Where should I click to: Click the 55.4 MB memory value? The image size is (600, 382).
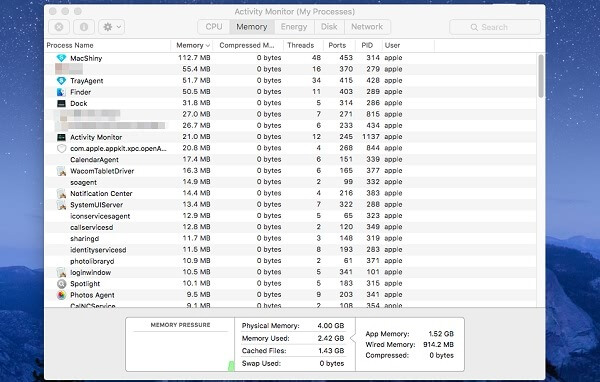196,69
